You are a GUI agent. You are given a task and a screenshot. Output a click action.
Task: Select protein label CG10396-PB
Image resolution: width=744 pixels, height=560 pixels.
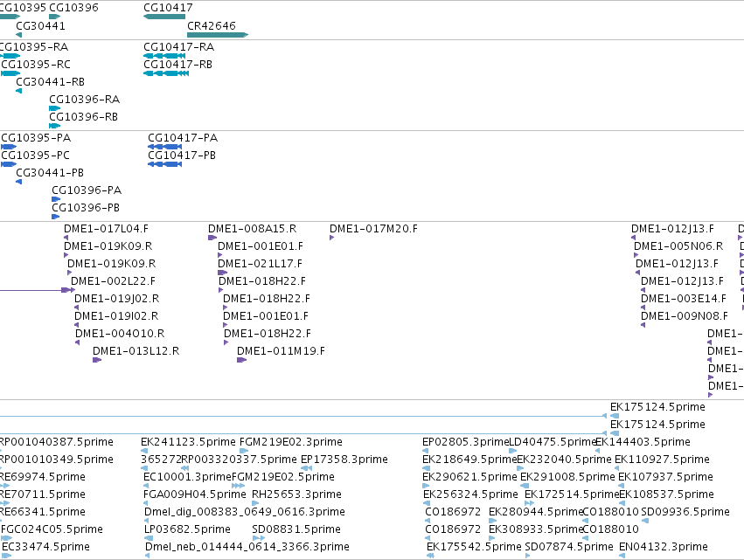86,208
